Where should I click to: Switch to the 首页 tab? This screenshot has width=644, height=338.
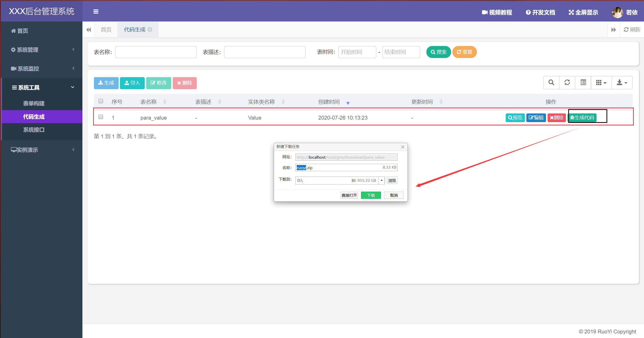[x=106, y=29]
